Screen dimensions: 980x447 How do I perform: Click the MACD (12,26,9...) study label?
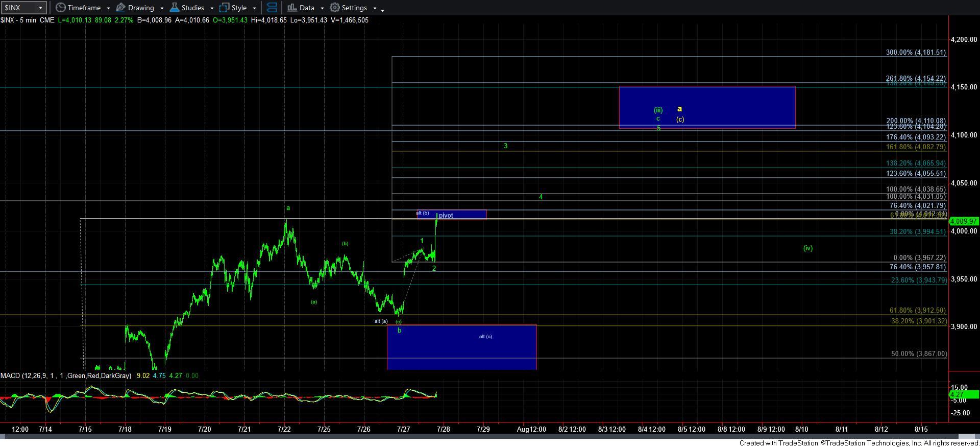tap(65, 375)
